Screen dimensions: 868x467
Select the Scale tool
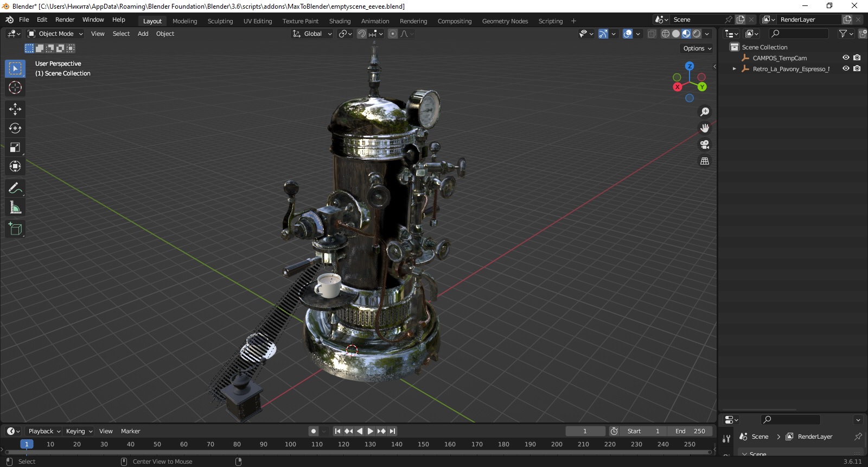pos(15,147)
